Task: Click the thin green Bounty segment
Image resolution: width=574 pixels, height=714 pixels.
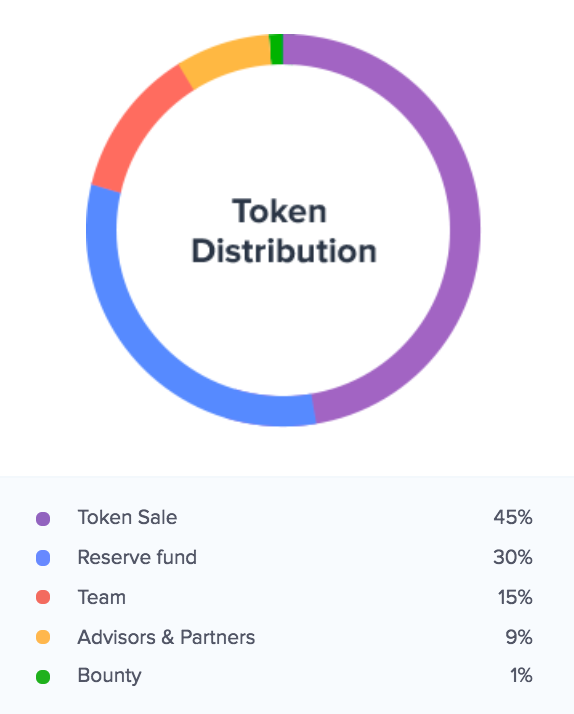Action: (x=276, y=49)
